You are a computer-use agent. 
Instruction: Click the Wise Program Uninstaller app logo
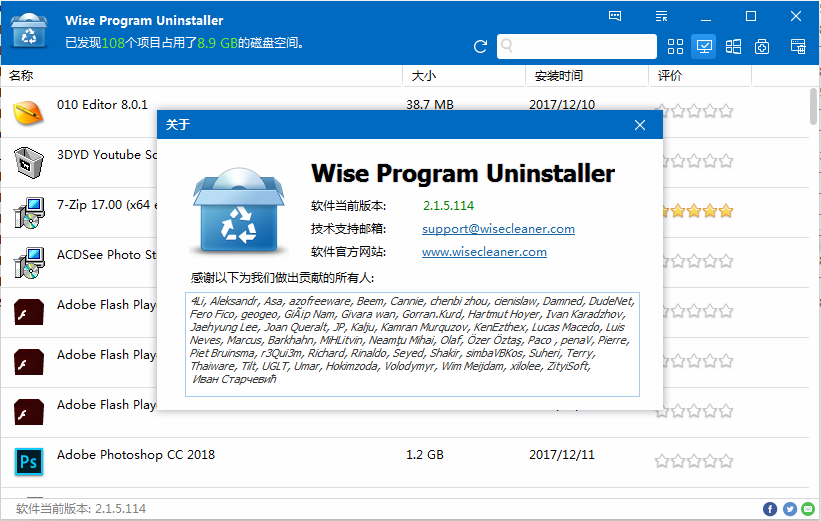point(29,30)
